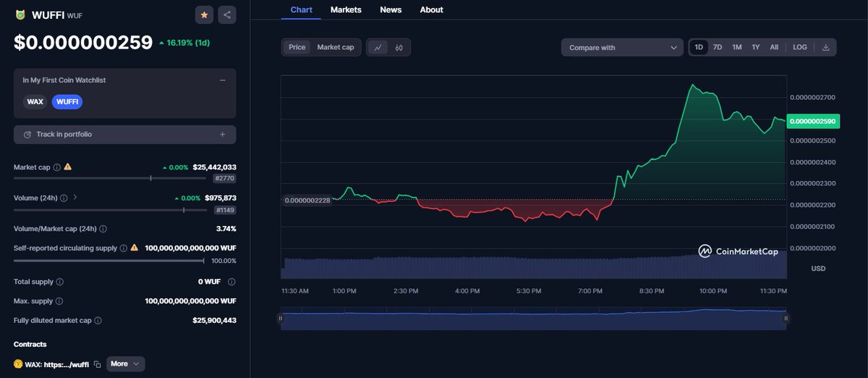868x378 pixels.
Task: Download chart data icon
Action: pyautogui.click(x=825, y=47)
